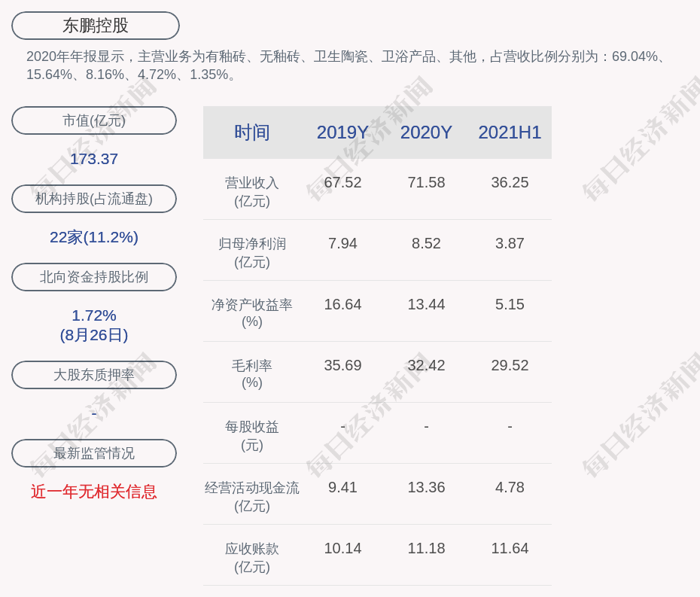Screen dimensions: 700x597
Task: Select the 经营活动现金流(亿元) row label
Action: pyautogui.click(x=252, y=497)
